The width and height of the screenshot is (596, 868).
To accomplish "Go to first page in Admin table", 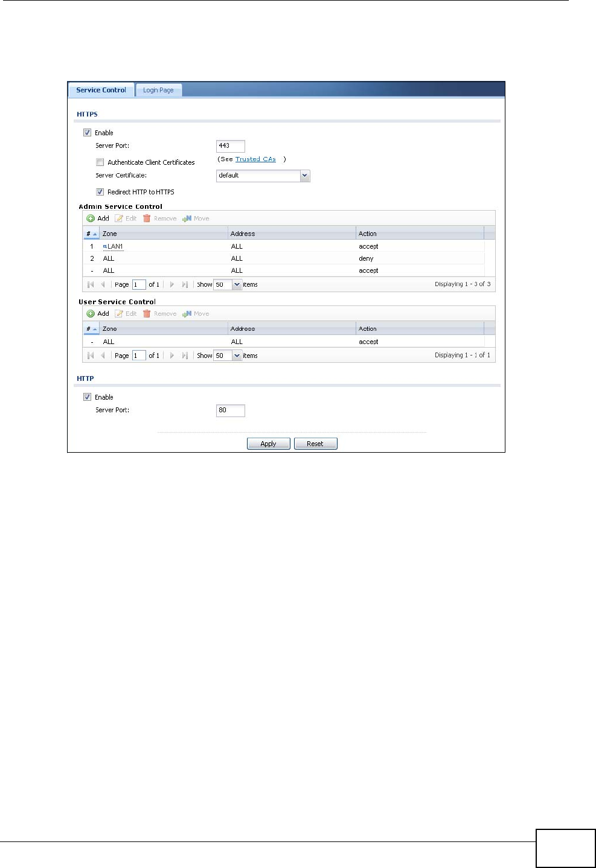I will click(x=91, y=284).
